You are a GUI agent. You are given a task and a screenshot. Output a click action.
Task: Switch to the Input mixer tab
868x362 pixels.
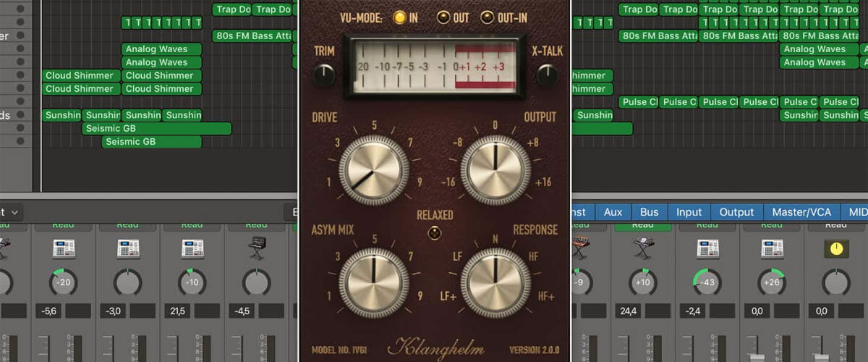point(689,212)
